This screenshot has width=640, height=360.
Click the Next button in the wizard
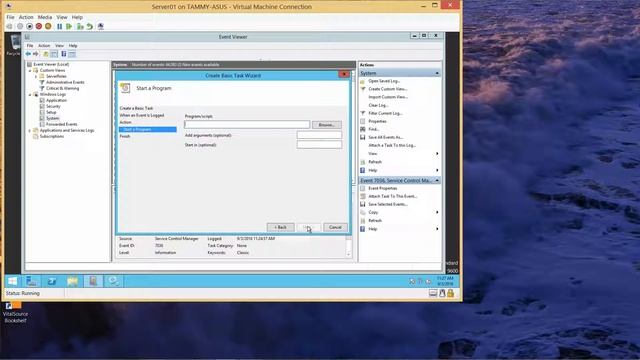pyautogui.click(x=308, y=227)
